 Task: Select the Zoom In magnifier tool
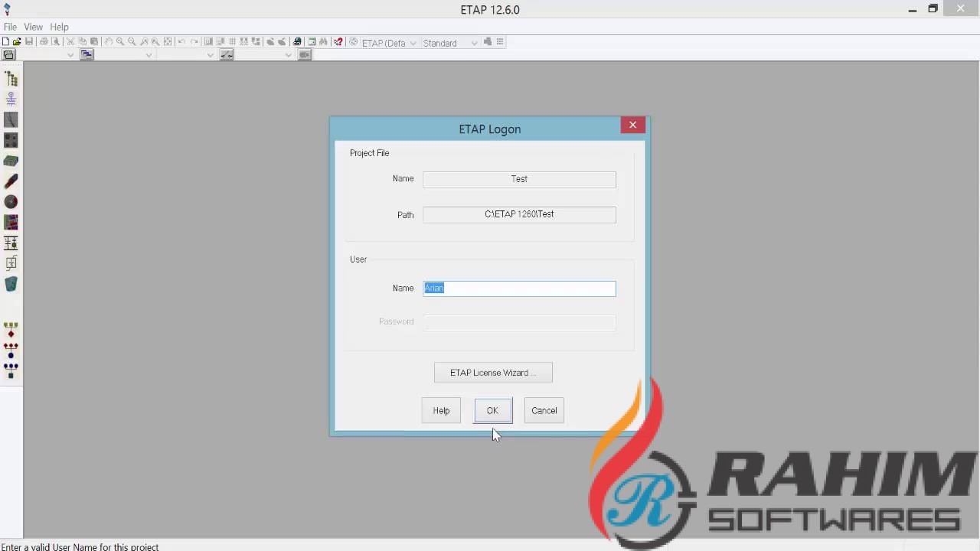119,42
